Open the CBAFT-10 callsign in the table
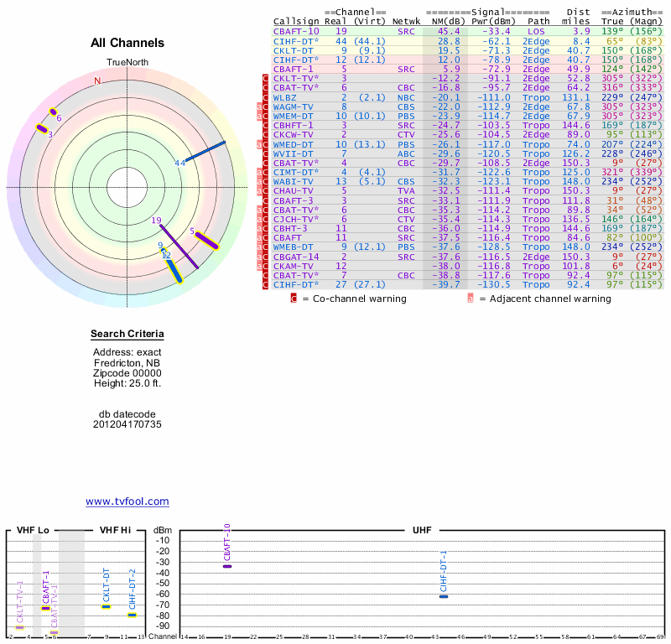Image resolution: width=671 pixels, height=644 pixels. point(296,31)
